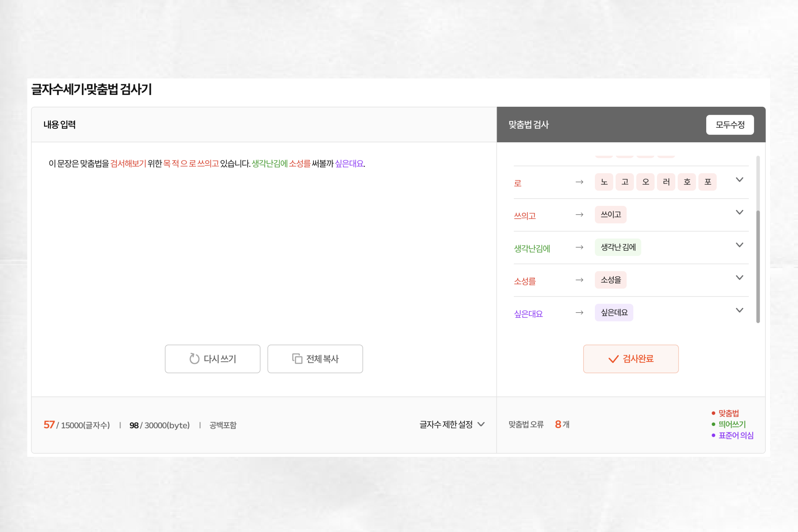798x532 pixels.
Task: Click the 검사완료 check complete button
Action: (631, 359)
